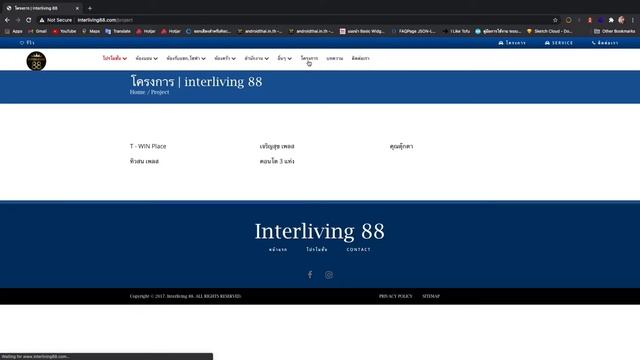Open the T - WIN Place project
The height and width of the screenshot is (360, 640).
[148, 146]
